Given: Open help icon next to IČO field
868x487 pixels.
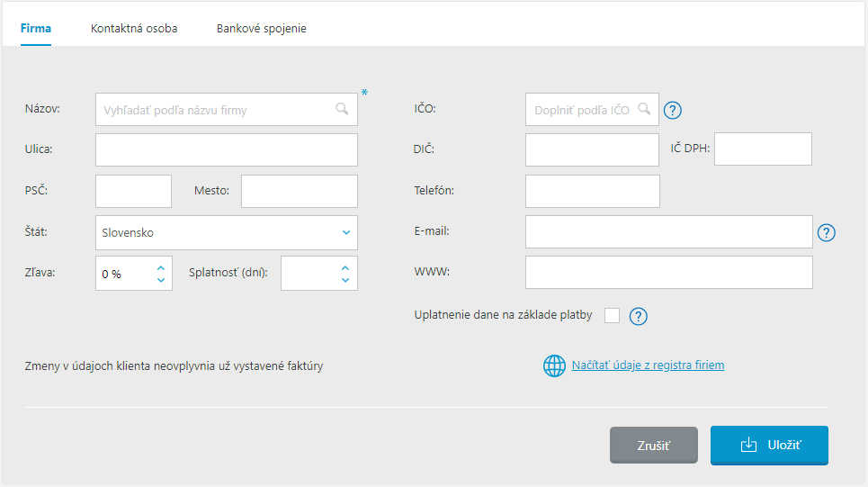Looking at the screenshot, I should pos(673,111).
